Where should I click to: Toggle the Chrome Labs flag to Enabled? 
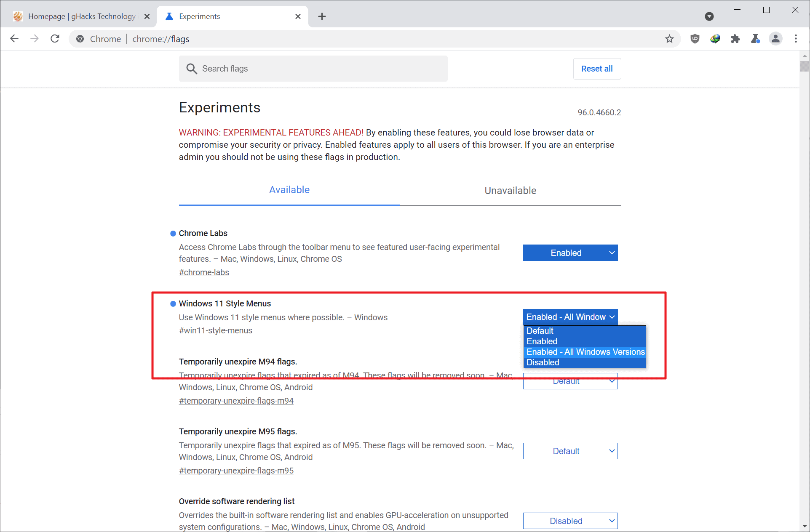pyautogui.click(x=570, y=253)
